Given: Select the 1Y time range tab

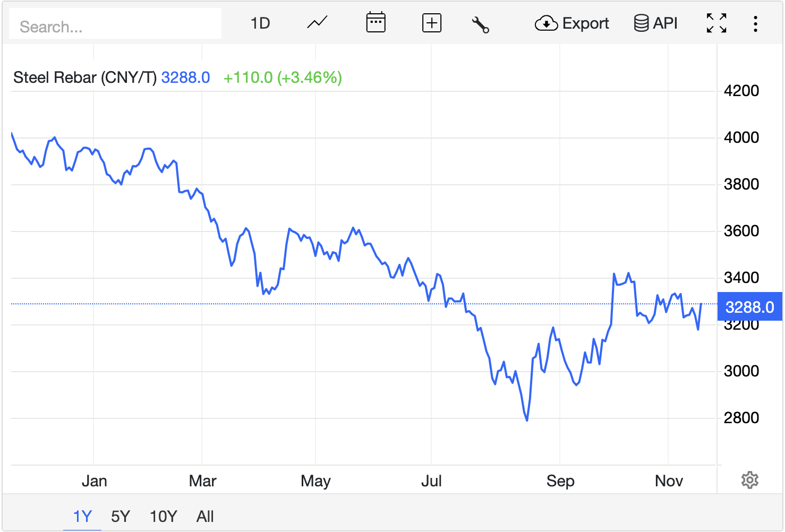Looking at the screenshot, I should (x=82, y=516).
